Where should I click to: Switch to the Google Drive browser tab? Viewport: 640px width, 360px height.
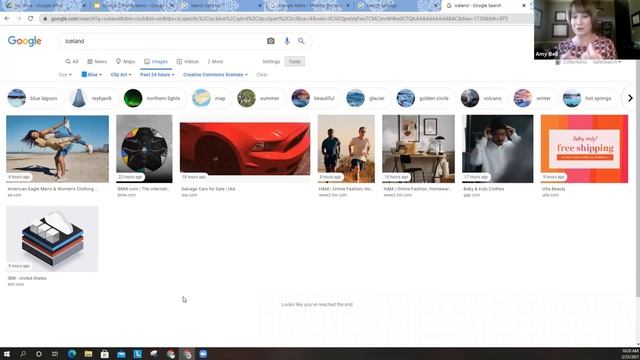45,6
